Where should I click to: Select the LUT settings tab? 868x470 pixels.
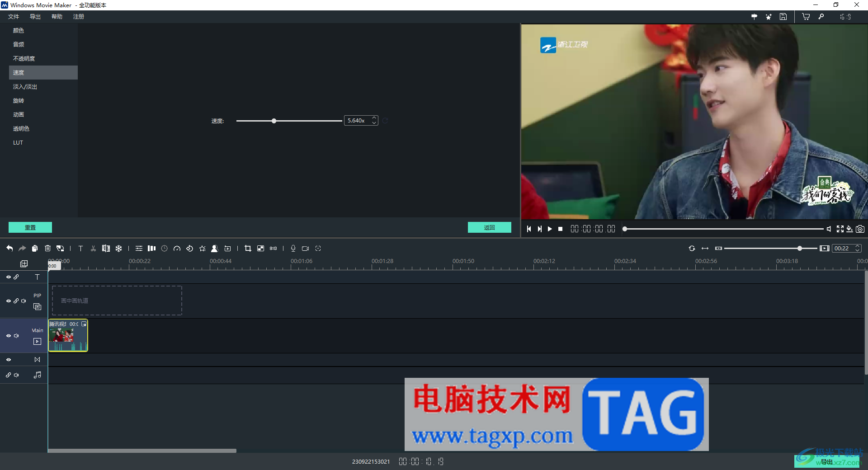coord(43,142)
